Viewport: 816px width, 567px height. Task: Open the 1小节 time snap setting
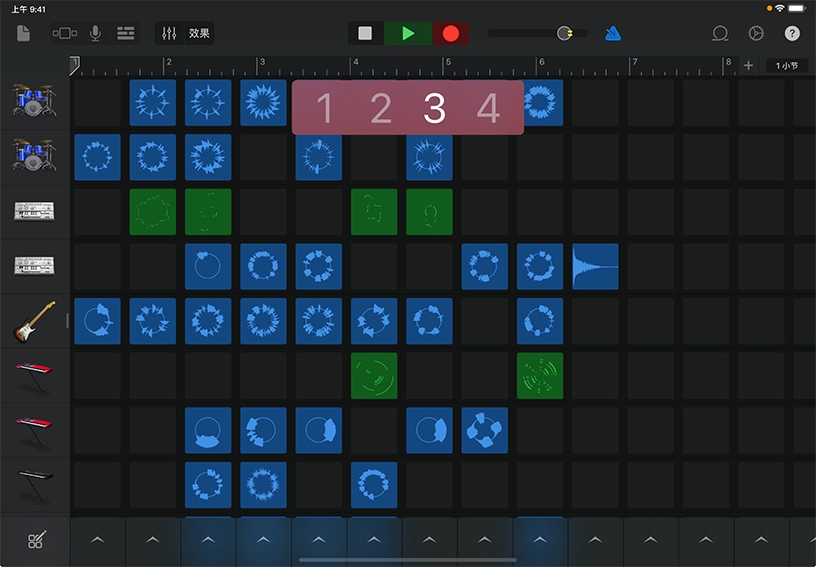point(787,66)
